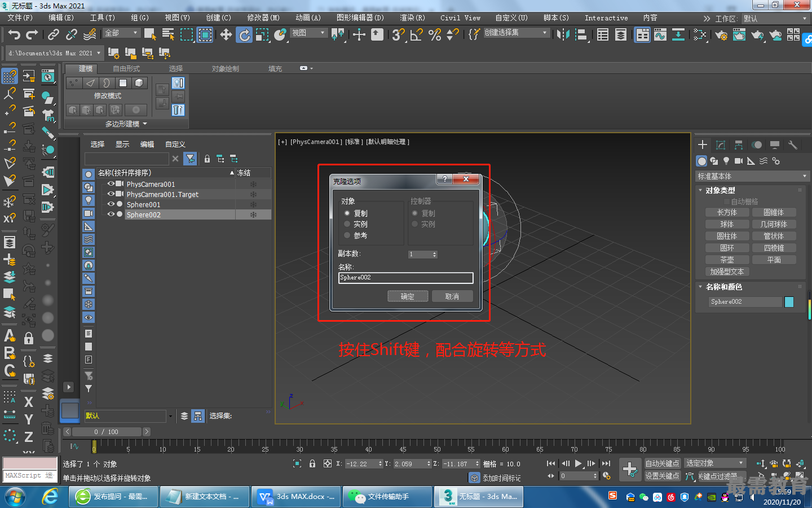Image resolution: width=812 pixels, height=508 pixels.
Task: Toggle visibility eye of Sphere002
Action: (111, 214)
